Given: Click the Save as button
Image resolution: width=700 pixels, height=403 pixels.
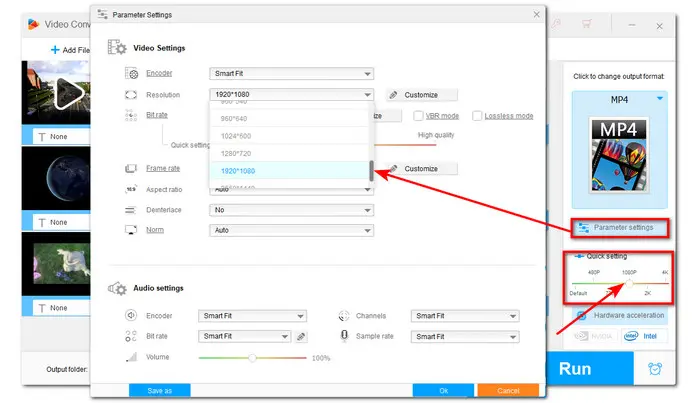Looking at the screenshot, I should (160, 391).
